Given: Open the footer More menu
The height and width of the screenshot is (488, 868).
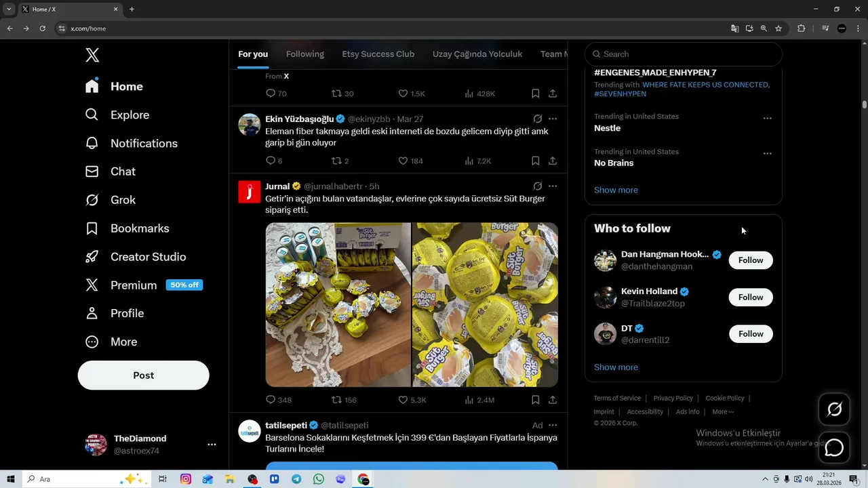Looking at the screenshot, I should 723,412.
